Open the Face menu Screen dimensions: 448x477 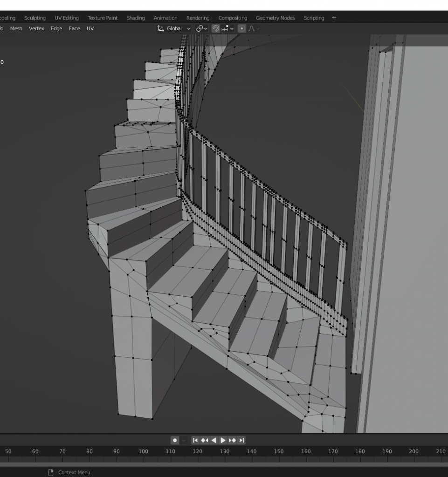tap(74, 28)
